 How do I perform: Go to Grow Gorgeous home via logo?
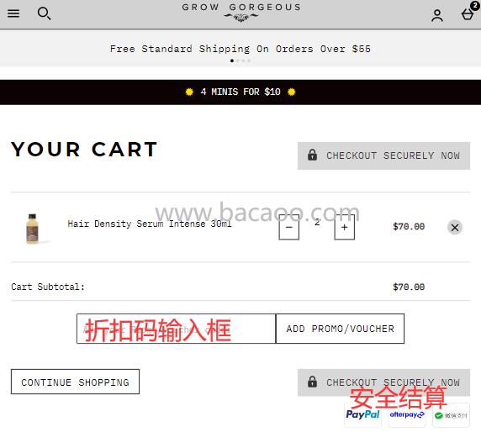click(241, 13)
